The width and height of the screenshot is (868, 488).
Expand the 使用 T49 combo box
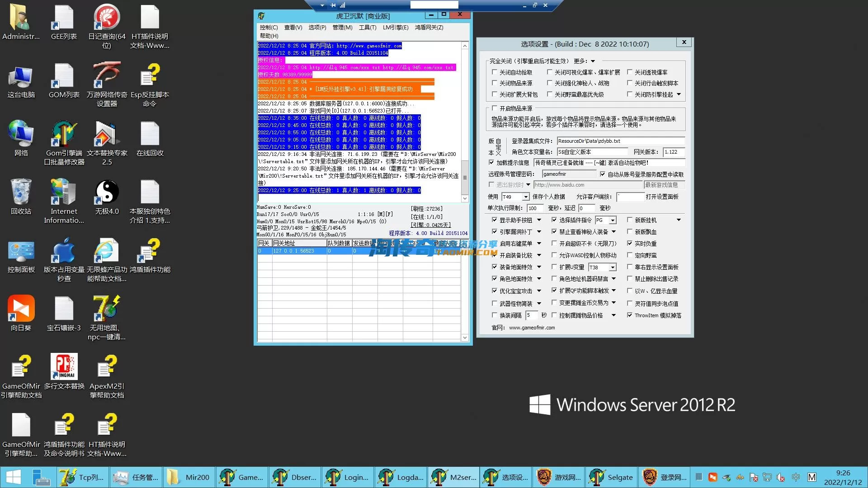(526, 197)
